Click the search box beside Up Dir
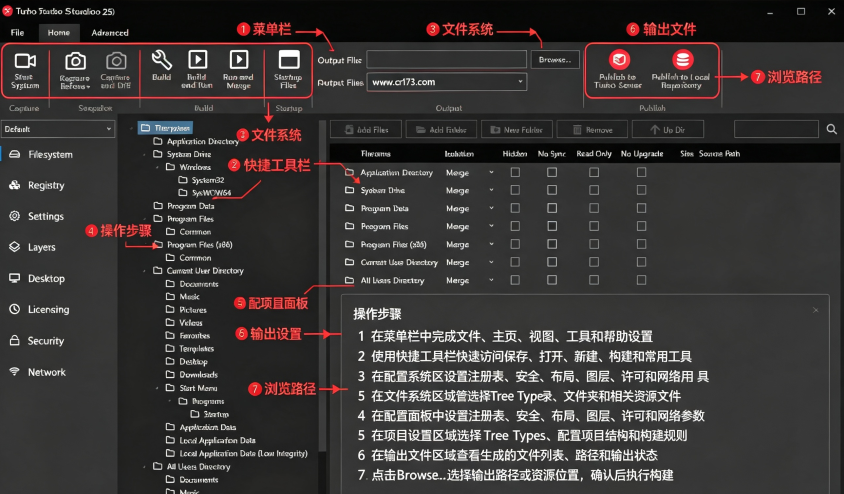 [776, 129]
